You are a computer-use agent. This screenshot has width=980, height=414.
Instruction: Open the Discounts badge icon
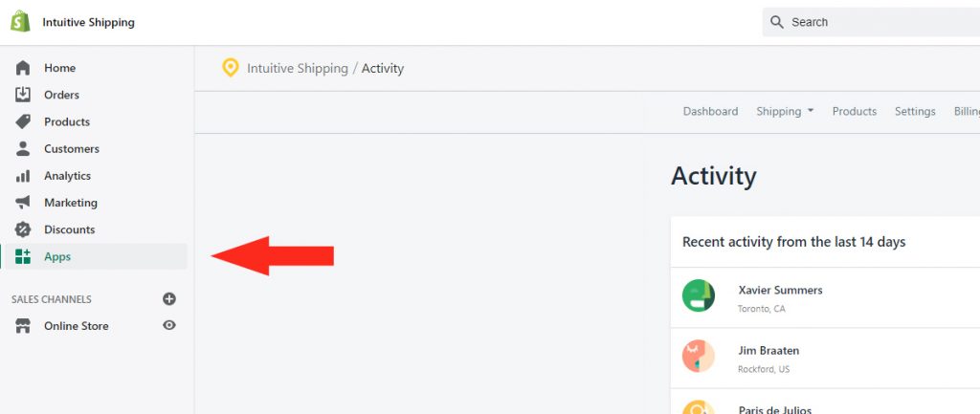click(x=23, y=229)
